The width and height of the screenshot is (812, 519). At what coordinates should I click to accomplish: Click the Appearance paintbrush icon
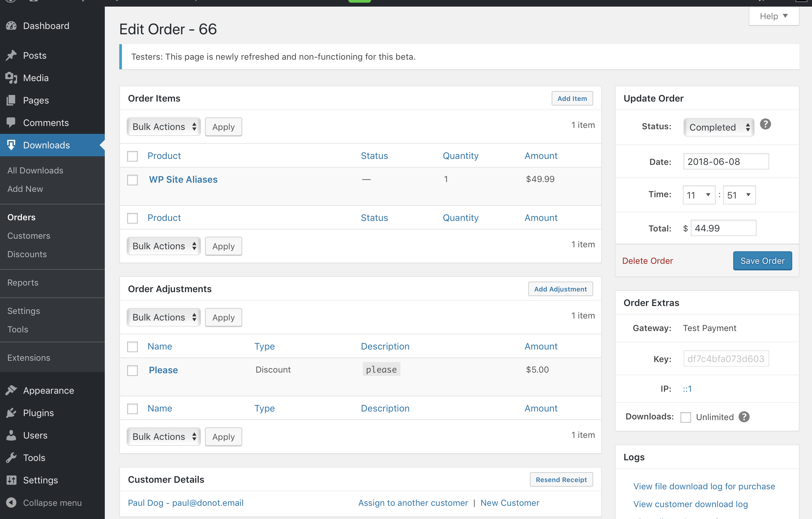pyautogui.click(x=11, y=390)
